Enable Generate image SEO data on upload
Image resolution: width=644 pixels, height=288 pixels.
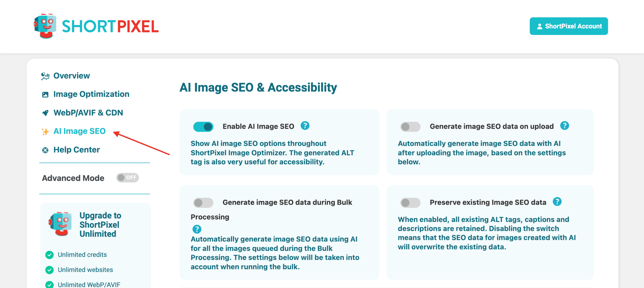coord(410,127)
